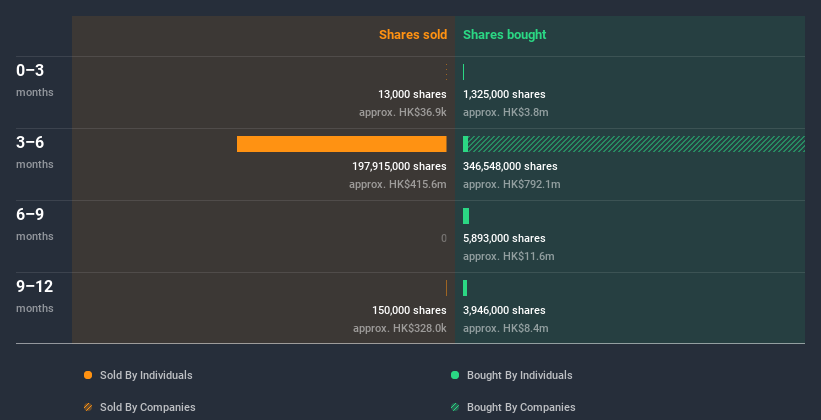Click the 13,000 shares value
The height and width of the screenshot is (420, 821).
[412, 94]
